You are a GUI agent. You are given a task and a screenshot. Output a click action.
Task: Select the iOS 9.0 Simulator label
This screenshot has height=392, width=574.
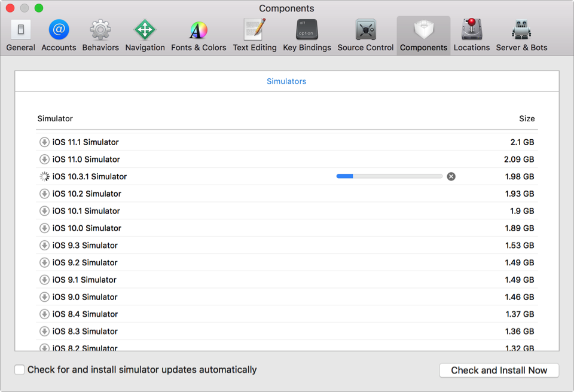[x=84, y=297]
